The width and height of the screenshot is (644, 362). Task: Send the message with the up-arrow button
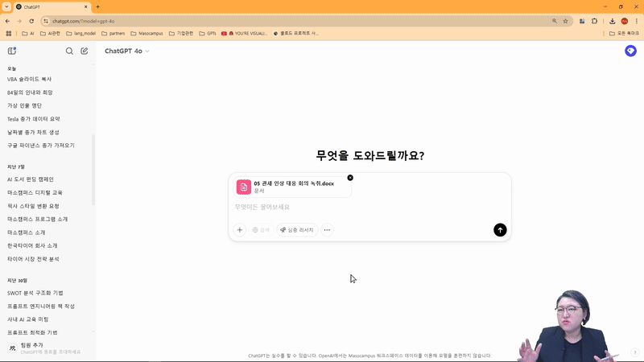(x=500, y=230)
